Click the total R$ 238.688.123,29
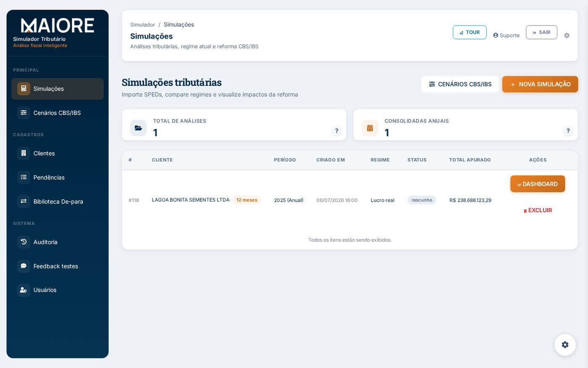This screenshot has width=588, height=368. [470, 200]
